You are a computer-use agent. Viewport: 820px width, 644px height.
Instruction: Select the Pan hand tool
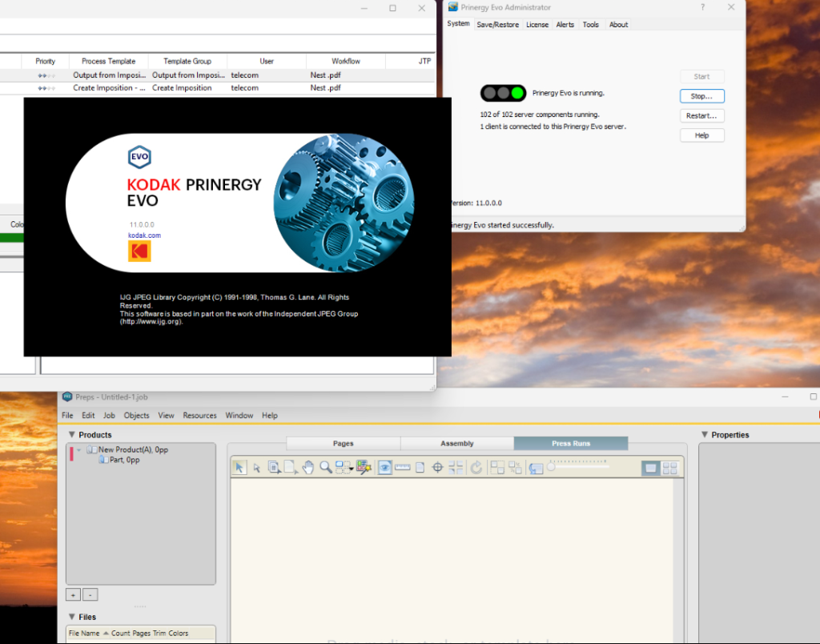[308, 468]
